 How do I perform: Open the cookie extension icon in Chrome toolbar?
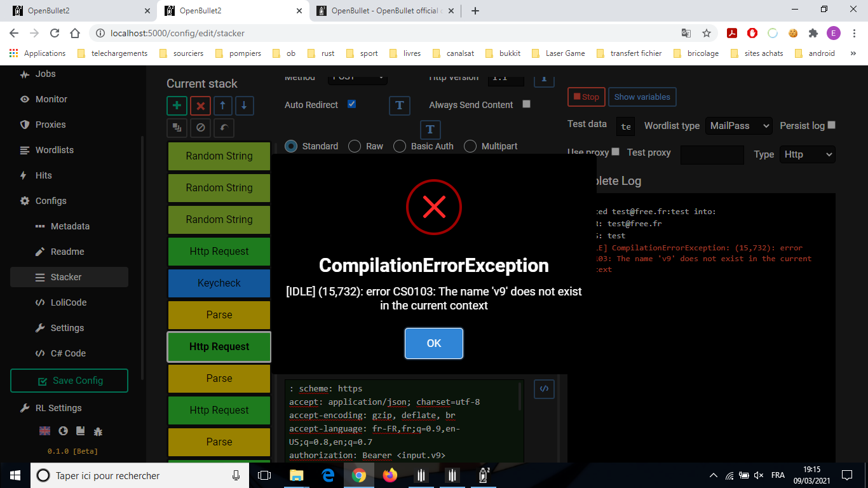(x=793, y=33)
